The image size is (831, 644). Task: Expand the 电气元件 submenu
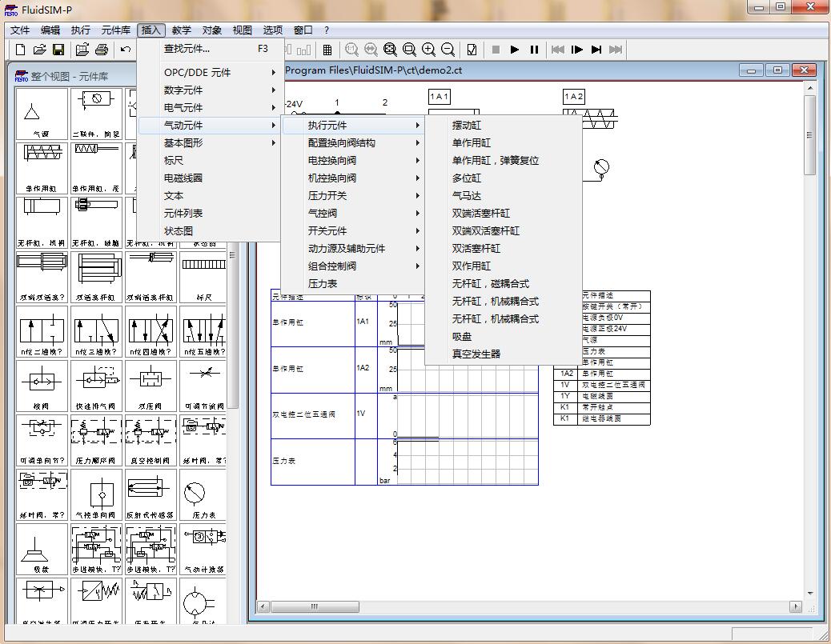pyautogui.click(x=209, y=107)
